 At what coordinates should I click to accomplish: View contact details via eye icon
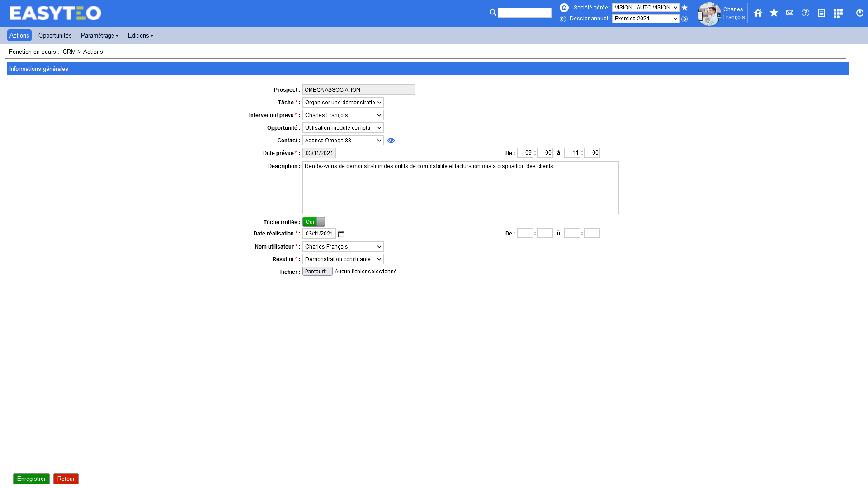391,141
